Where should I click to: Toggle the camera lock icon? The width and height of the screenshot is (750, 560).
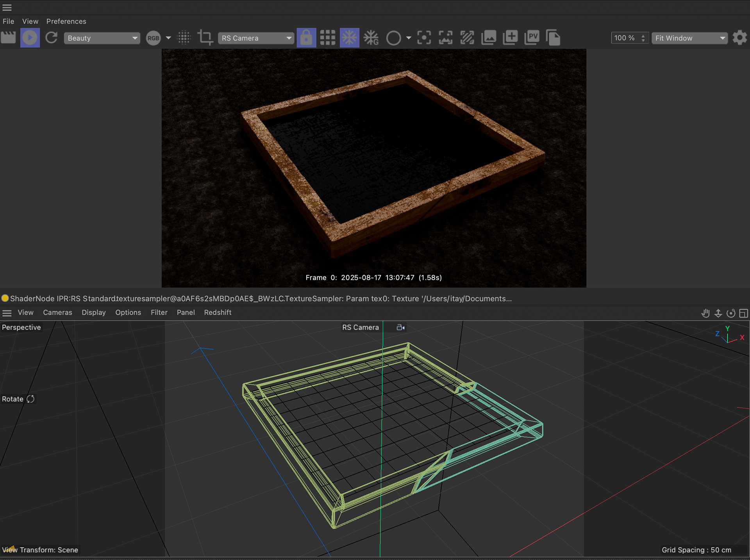[x=306, y=38]
